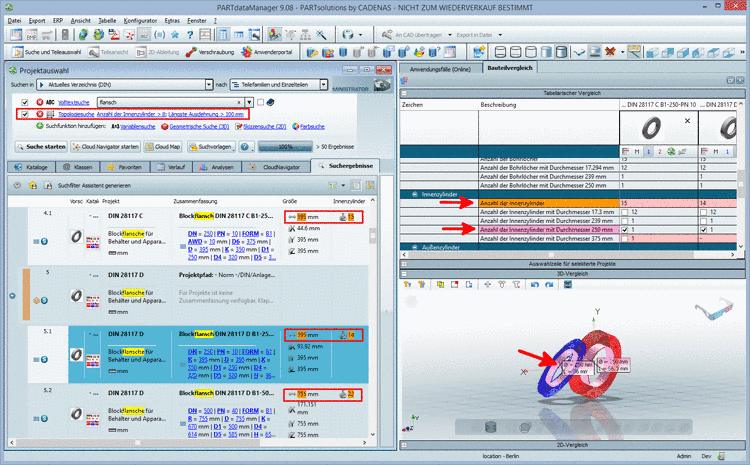Screen dimensions: 750x465
Task: Switch to the Bauteilvergleich tab
Action: tap(512, 69)
